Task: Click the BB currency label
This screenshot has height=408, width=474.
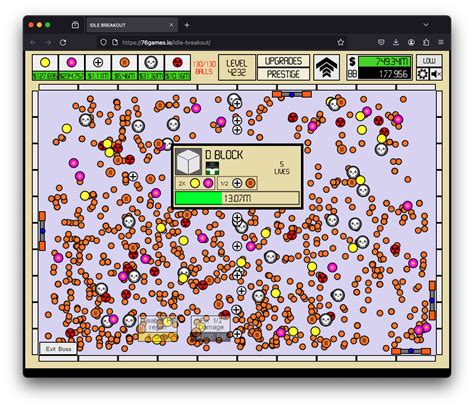Action: [352, 74]
